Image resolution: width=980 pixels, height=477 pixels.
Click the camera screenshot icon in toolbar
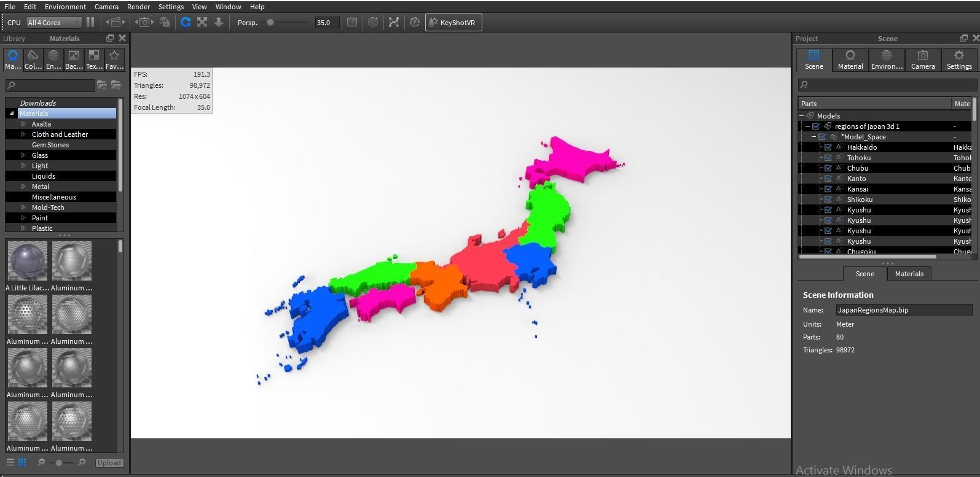144,22
